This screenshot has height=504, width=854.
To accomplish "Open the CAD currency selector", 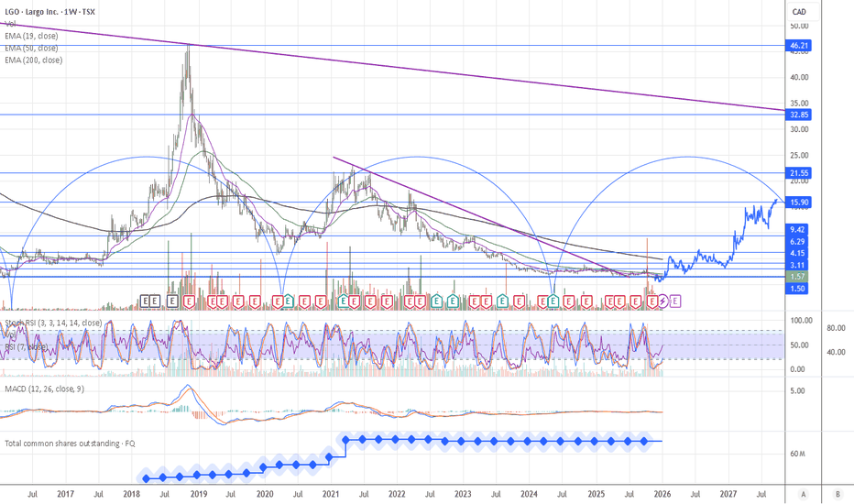I will [x=799, y=12].
